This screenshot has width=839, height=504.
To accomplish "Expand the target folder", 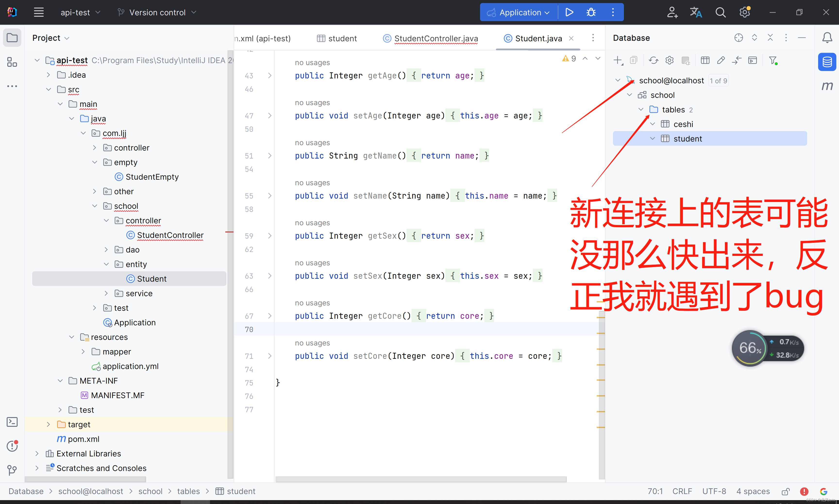I will 48,424.
